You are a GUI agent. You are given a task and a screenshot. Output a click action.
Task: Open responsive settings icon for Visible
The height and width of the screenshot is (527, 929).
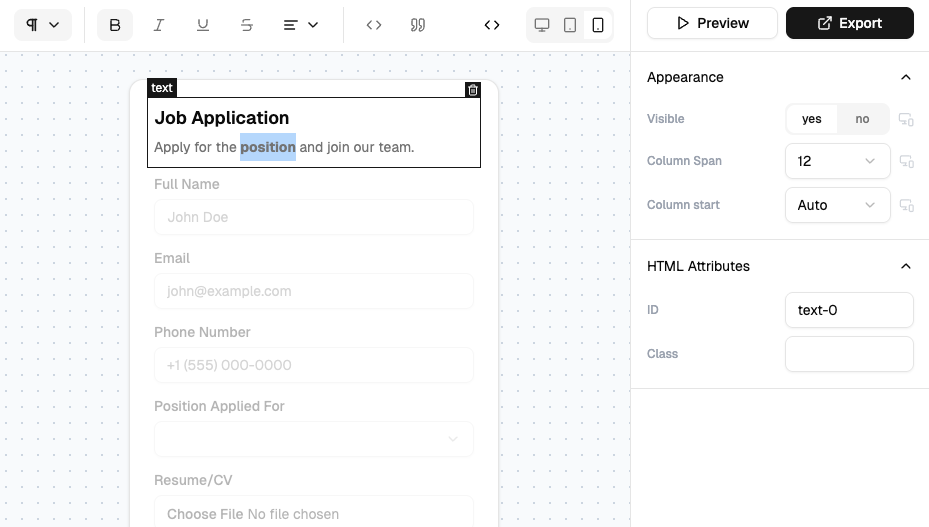click(906, 119)
